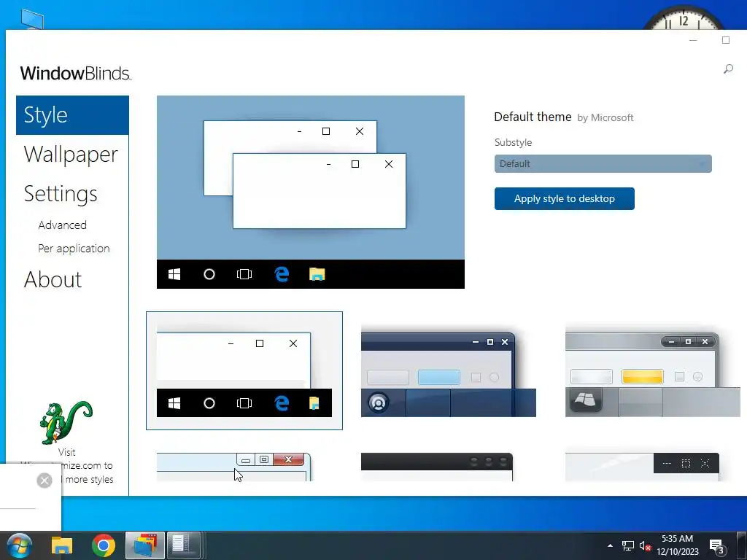Select the Default theme thumbnail with black taskbar
Screen dimensions: 747x560
(244, 370)
